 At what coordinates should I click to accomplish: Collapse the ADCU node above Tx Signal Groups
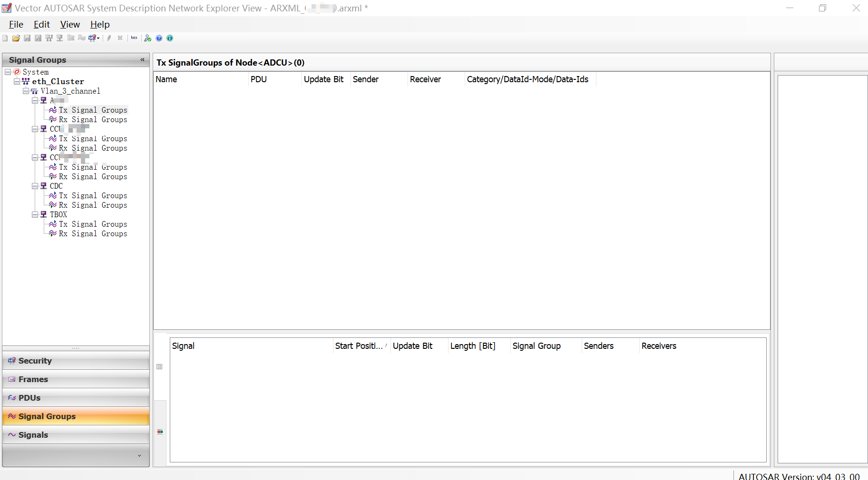tap(35, 100)
